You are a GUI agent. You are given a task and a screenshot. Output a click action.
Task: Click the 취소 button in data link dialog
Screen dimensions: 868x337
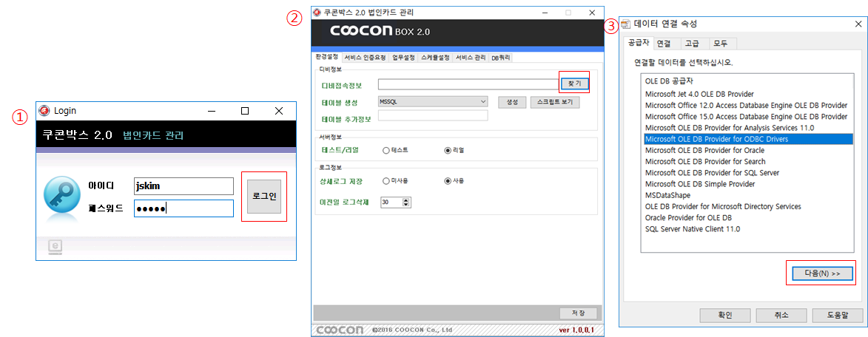(x=781, y=316)
